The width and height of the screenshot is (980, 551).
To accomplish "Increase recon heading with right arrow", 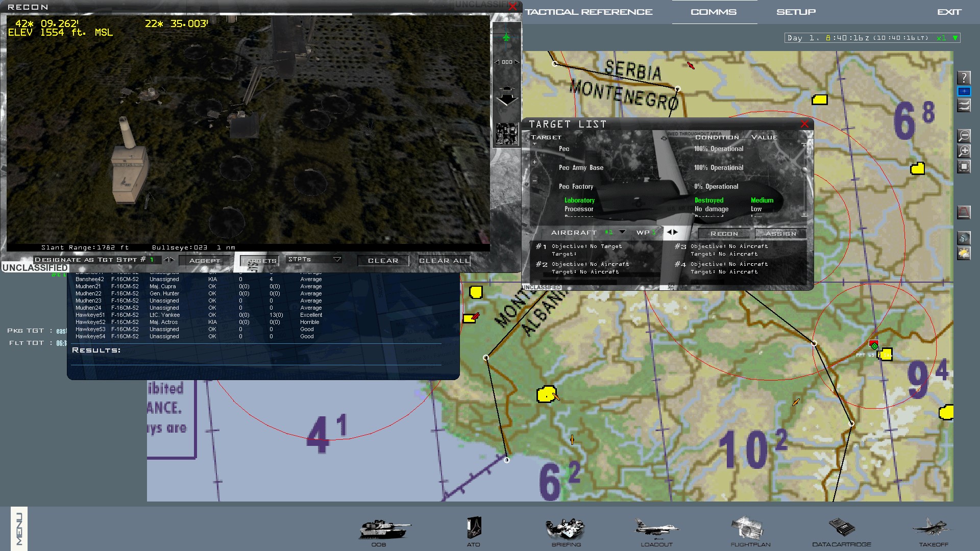I will (x=517, y=62).
